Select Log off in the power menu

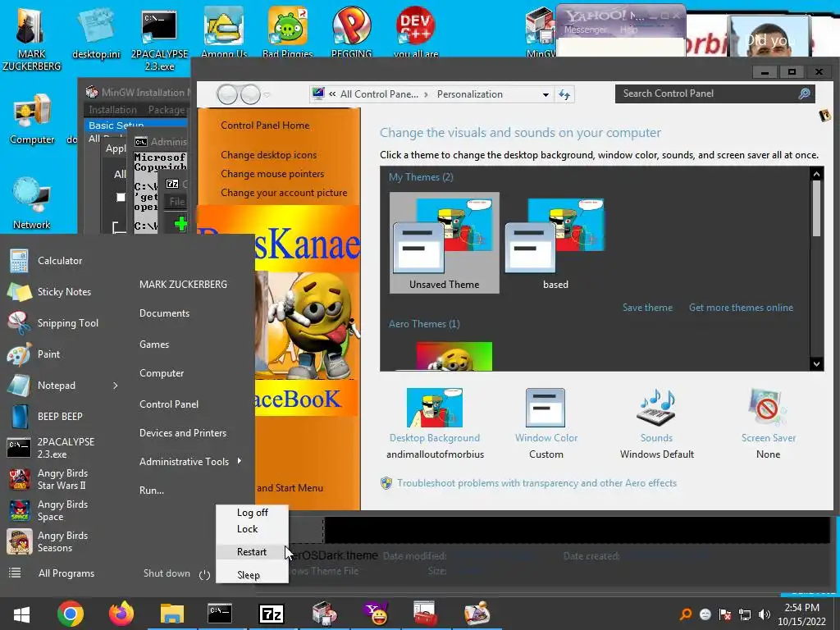(253, 513)
